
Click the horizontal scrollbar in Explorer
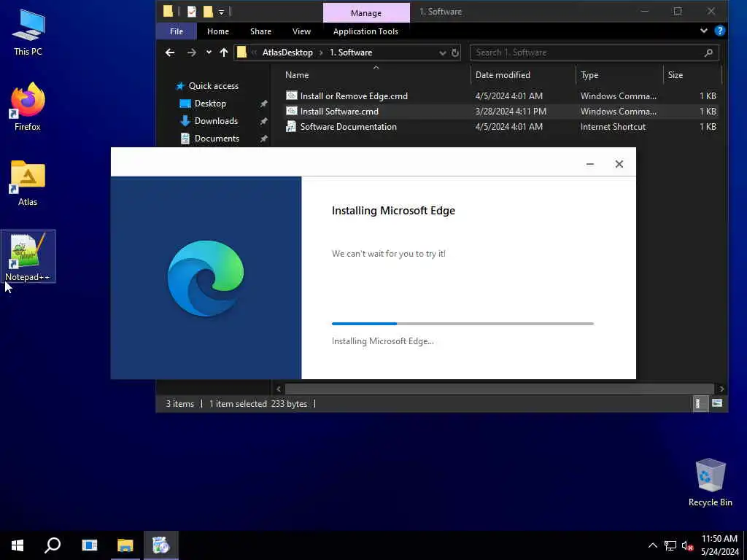coord(499,389)
